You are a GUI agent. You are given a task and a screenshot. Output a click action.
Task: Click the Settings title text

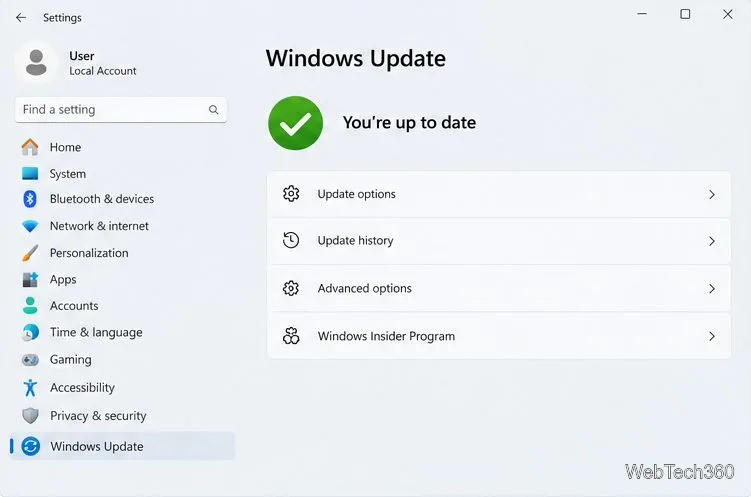(x=62, y=18)
